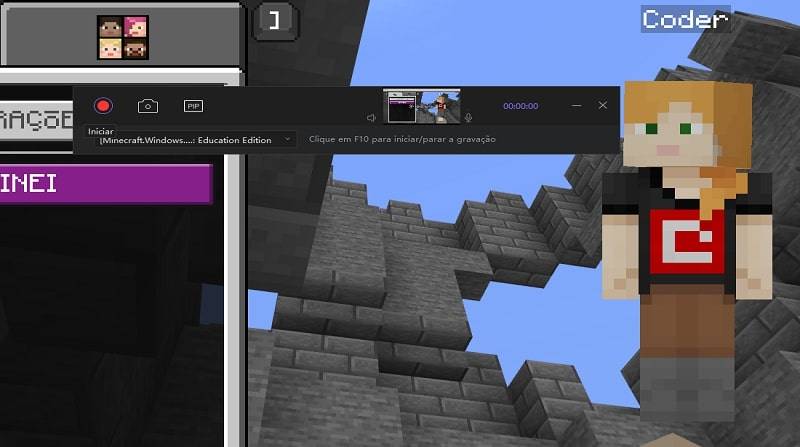The height and width of the screenshot is (447, 800).
Task: Start recording with the red record button
Action: [x=102, y=105]
